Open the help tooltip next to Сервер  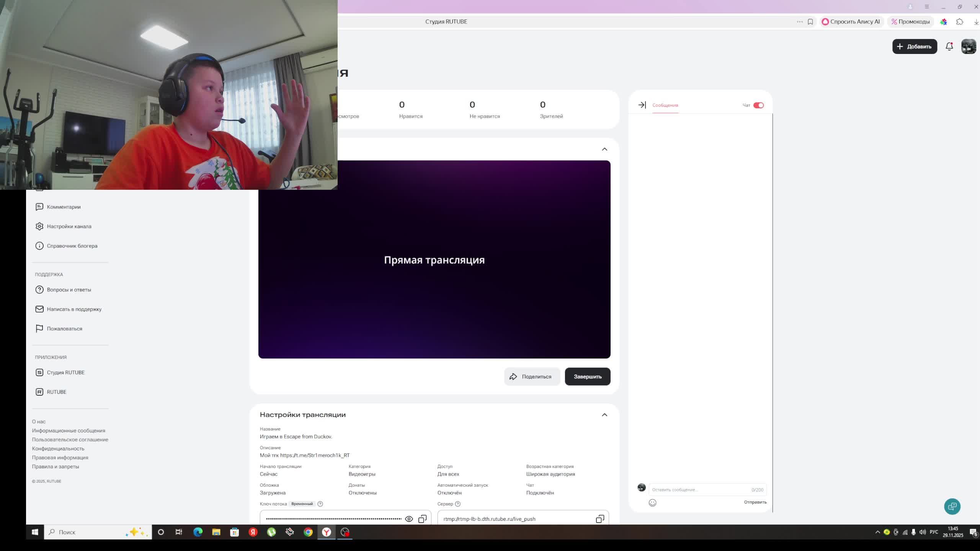(x=457, y=504)
